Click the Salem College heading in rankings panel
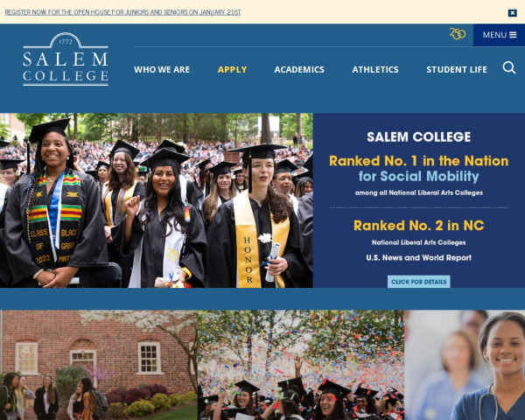This screenshot has width=525, height=420. click(418, 137)
